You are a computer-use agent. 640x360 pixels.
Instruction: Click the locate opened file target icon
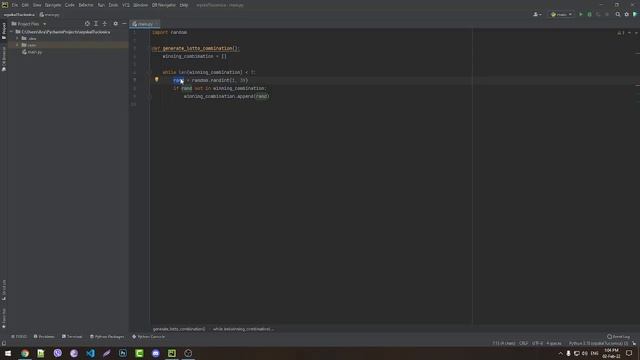(x=87, y=24)
